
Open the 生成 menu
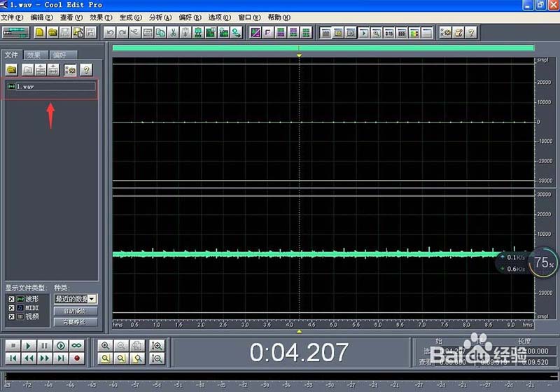[130, 17]
